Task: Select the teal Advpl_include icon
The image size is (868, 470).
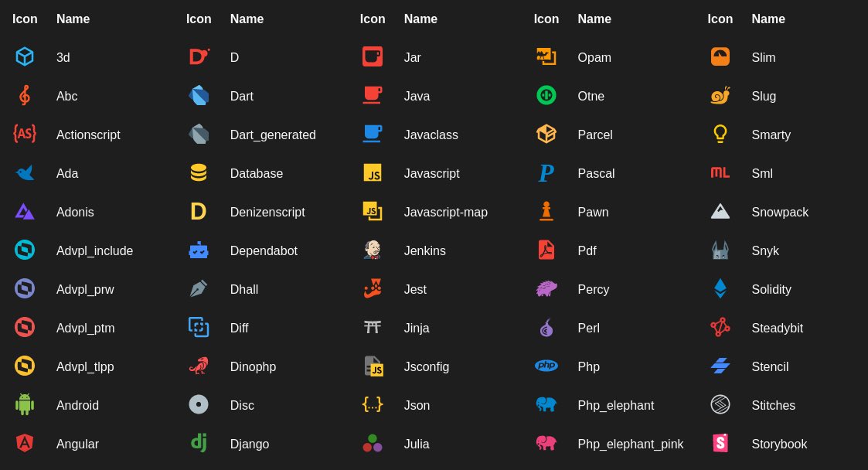Action: pyautogui.click(x=25, y=250)
